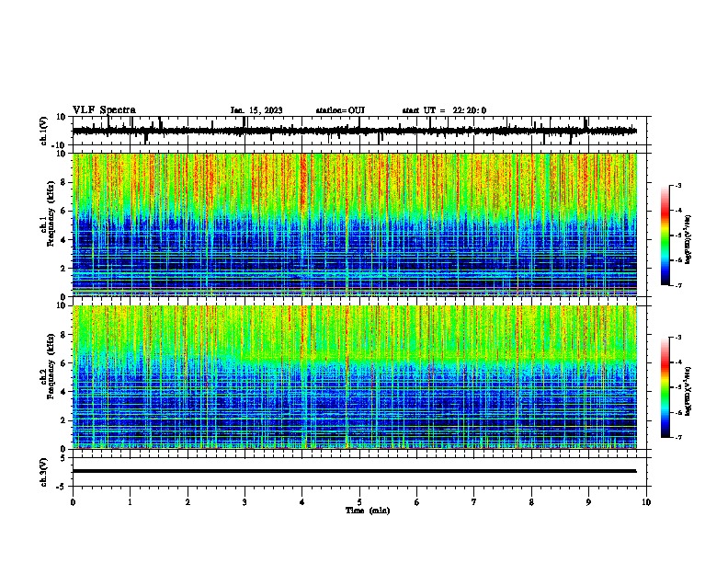Viewport: 728px width, 563px height.
Task: Click the '5' tick on ch.3(V) axis
Action: point(63,458)
